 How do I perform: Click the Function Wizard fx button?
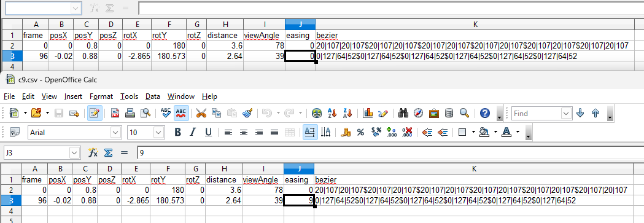(94, 153)
